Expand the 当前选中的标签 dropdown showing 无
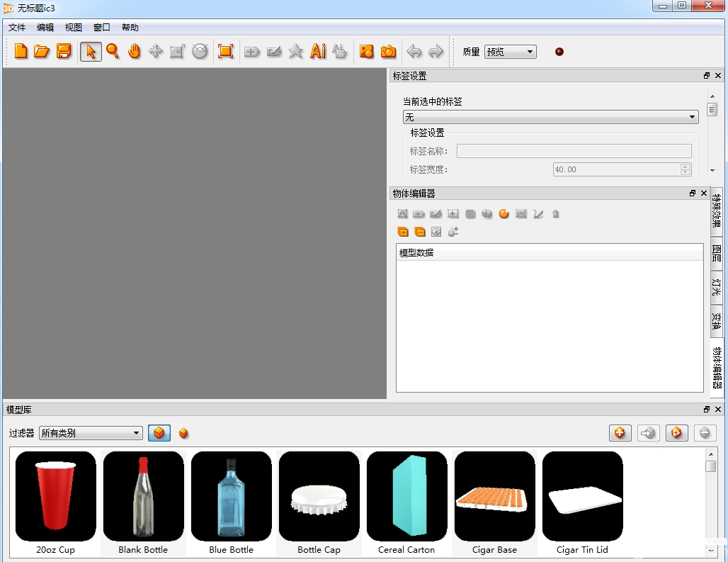The width and height of the screenshot is (728, 562). coord(550,117)
